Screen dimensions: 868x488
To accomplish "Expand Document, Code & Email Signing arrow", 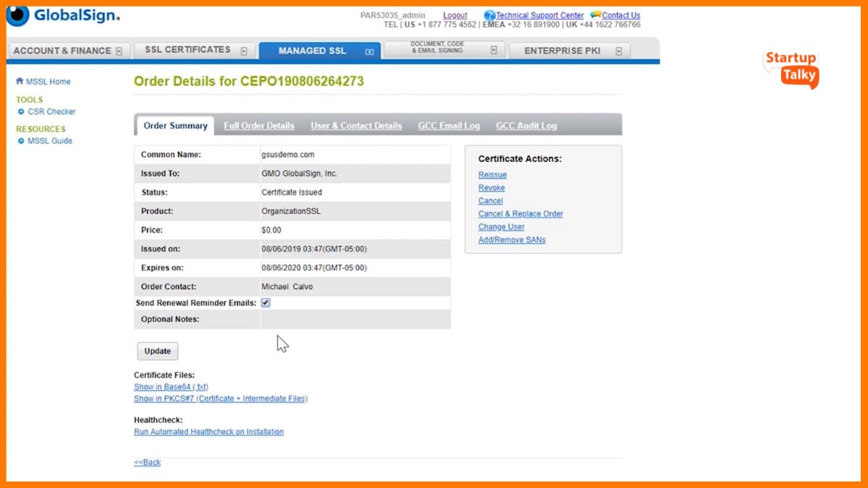I will pyautogui.click(x=493, y=51).
